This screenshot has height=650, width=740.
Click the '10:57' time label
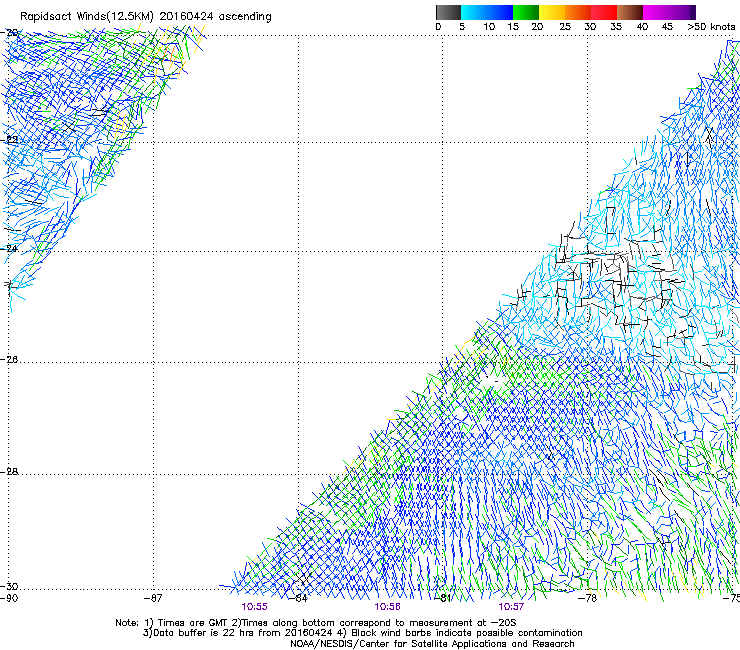pyautogui.click(x=511, y=607)
